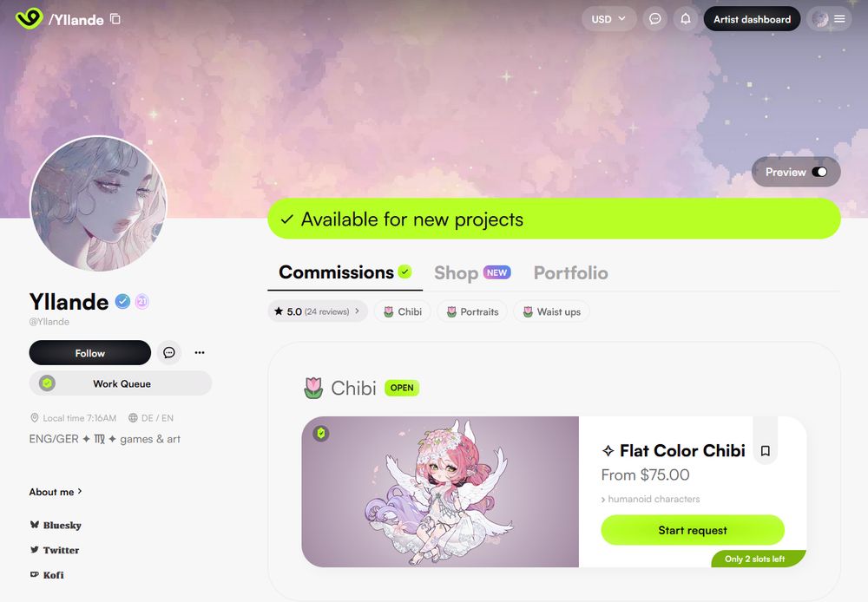Click Start request button
Screen dimensions: 868x602
tap(693, 530)
